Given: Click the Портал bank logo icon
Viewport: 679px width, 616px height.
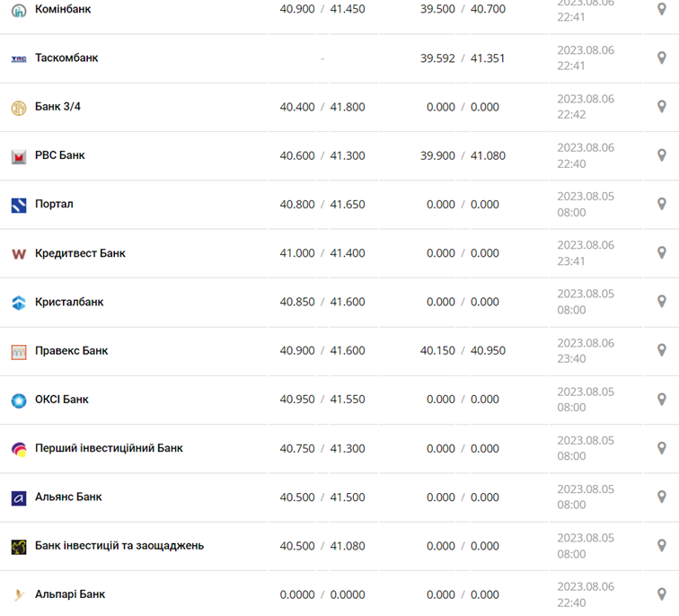Looking at the screenshot, I should pos(19,205).
